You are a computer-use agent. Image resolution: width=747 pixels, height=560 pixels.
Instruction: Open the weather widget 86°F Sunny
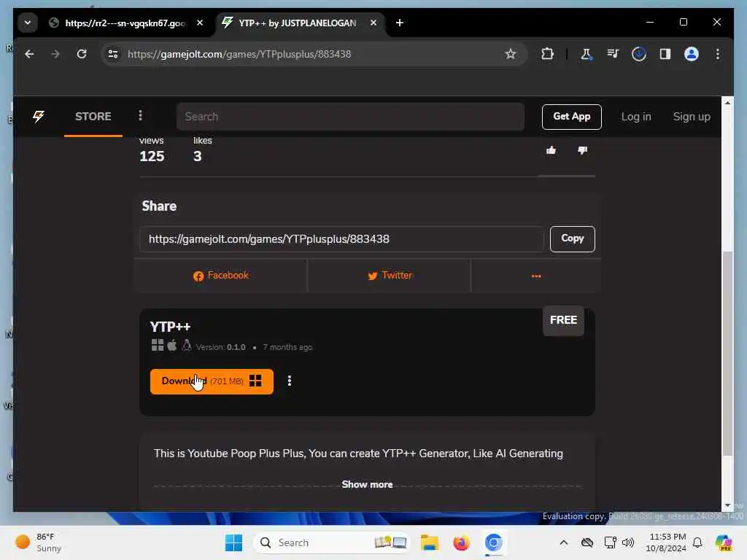click(39, 542)
